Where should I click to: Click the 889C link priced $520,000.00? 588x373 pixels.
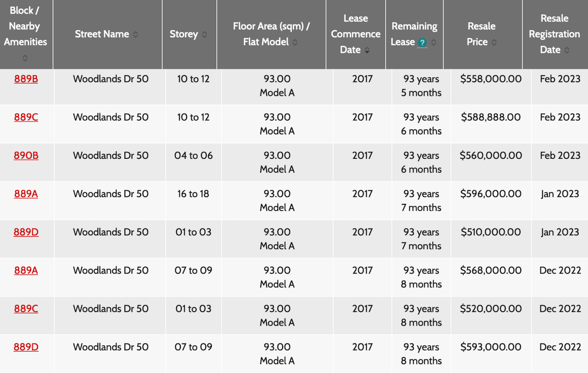click(26, 308)
